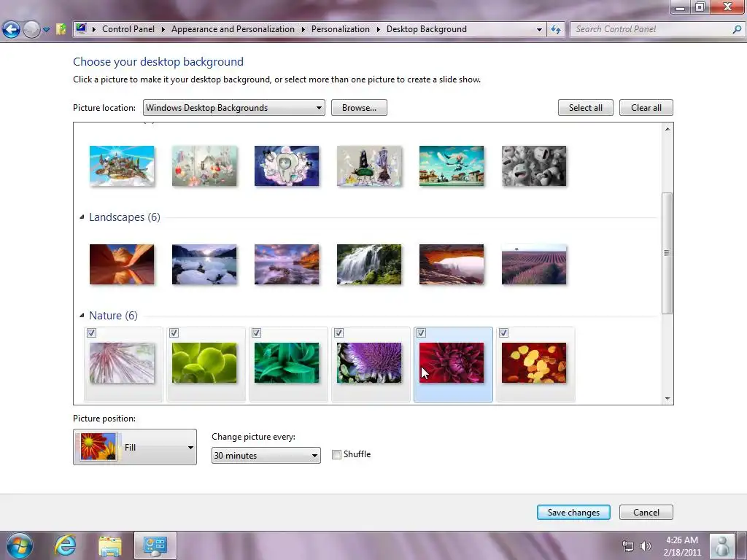Pick the waterfall landscape wallpaper
This screenshot has width=747, height=560.
tap(369, 264)
